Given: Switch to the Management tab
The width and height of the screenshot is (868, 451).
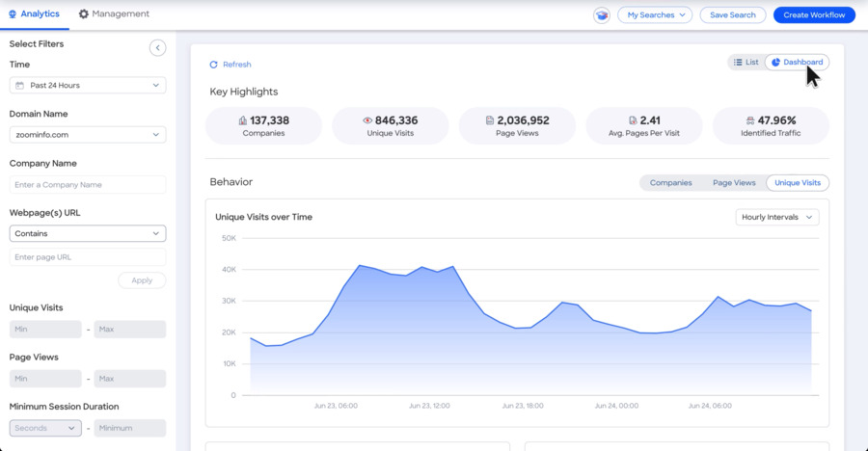Looking at the screenshot, I should [114, 13].
